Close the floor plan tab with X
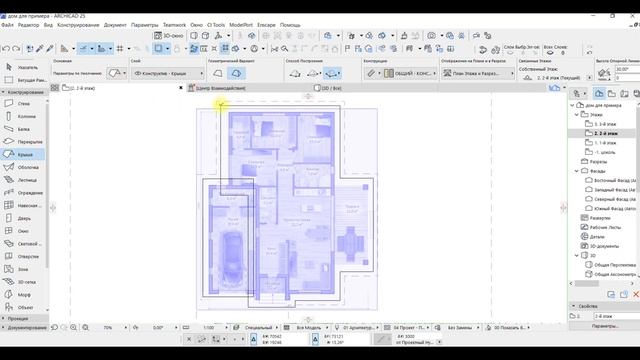 point(181,88)
